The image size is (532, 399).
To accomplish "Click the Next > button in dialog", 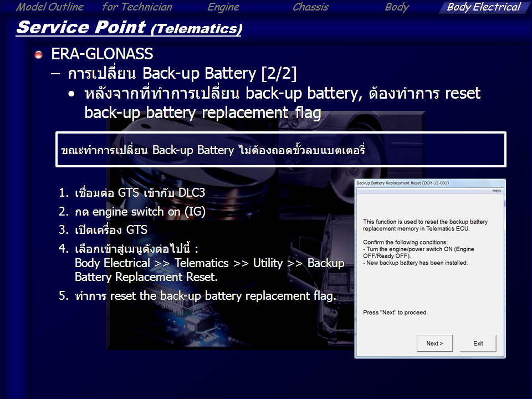I will pos(434,344).
